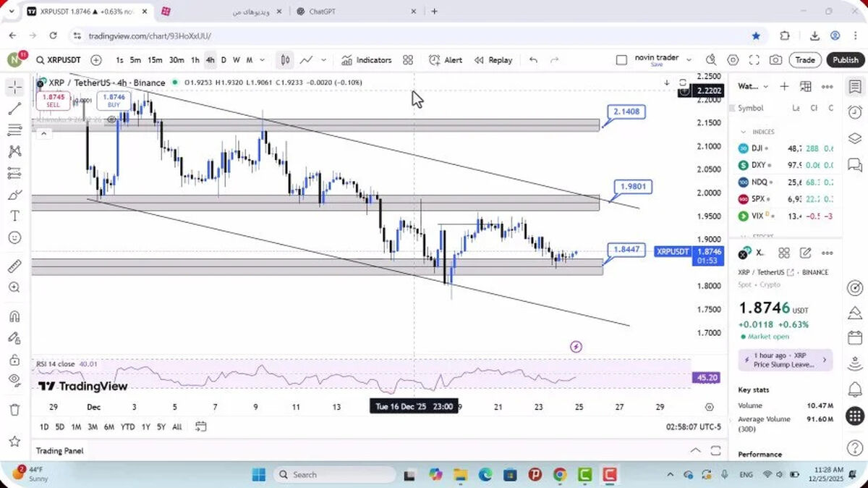Open the watchlist advanced view table icon
This screenshot has width=868, height=488.
(x=806, y=86)
